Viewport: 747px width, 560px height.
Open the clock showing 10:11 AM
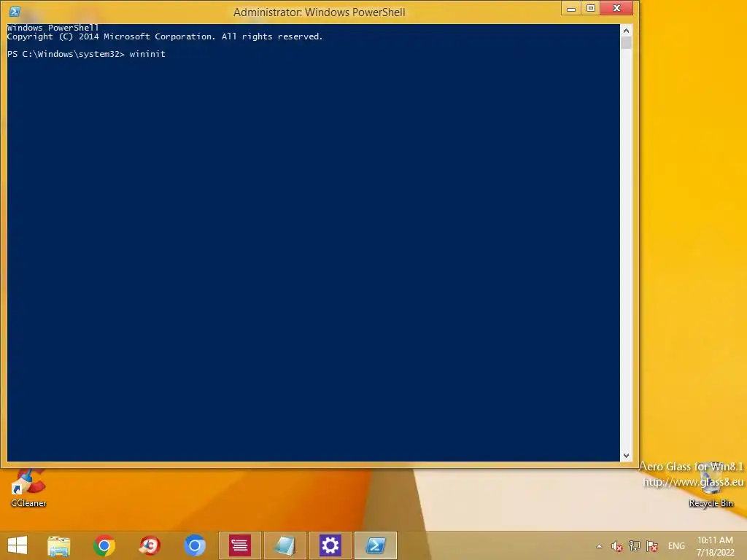click(x=715, y=546)
